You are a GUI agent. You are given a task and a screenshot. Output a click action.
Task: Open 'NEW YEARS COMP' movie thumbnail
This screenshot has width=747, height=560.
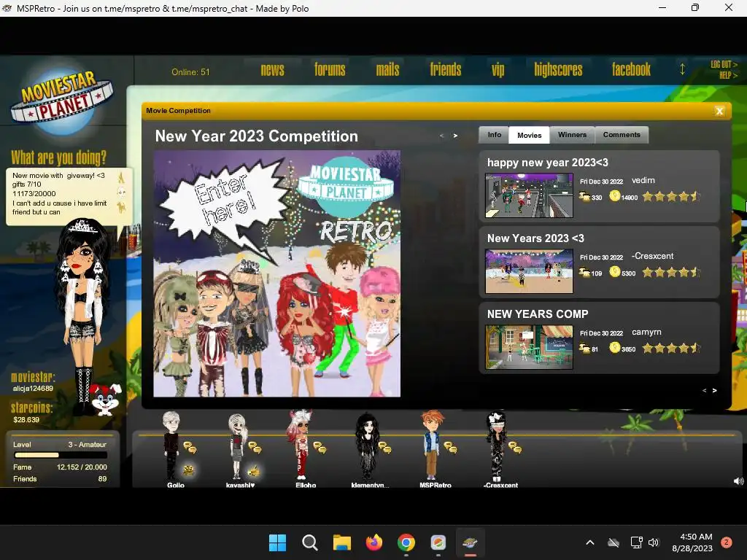[529, 347]
